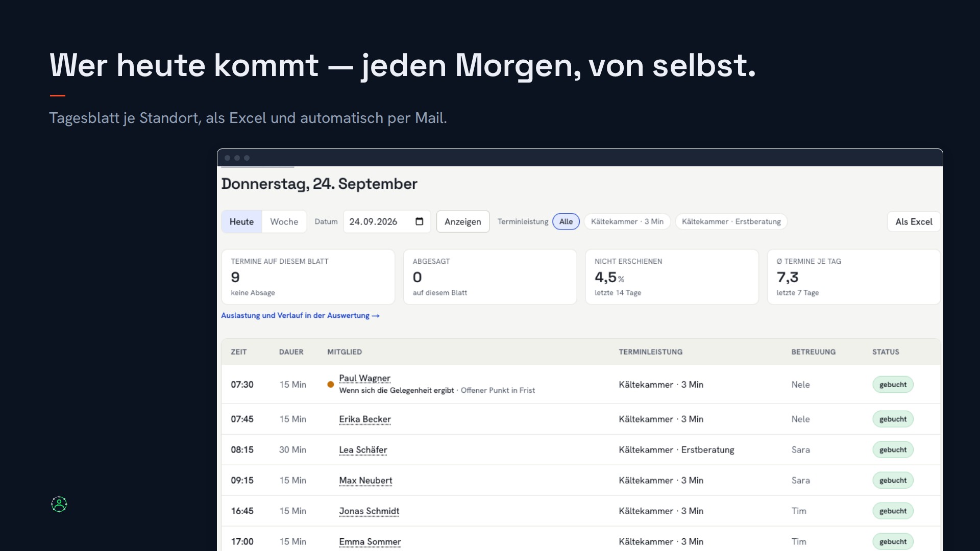Open member Lea Schäfer
The image size is (980, 551).
coord(363,449)
